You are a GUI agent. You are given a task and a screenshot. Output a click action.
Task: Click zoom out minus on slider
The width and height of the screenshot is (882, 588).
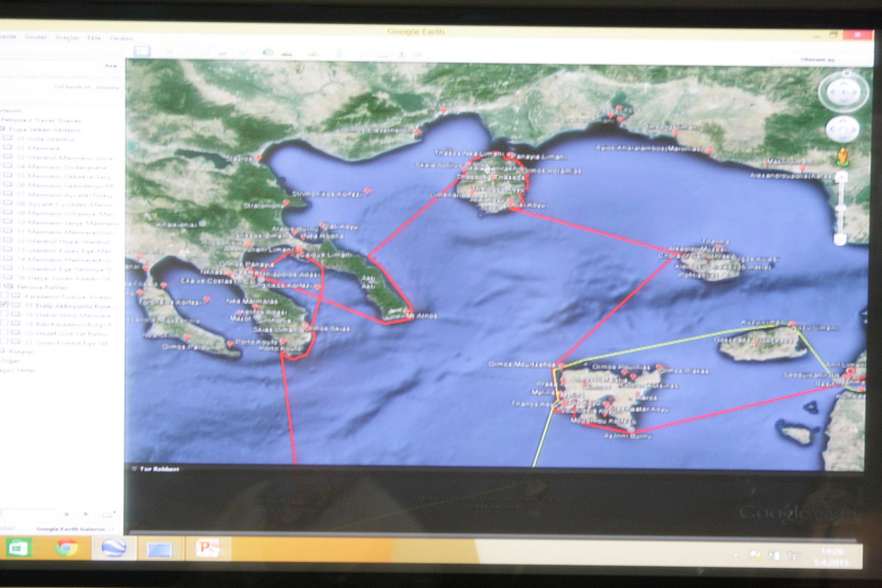[x=841, y=239]
